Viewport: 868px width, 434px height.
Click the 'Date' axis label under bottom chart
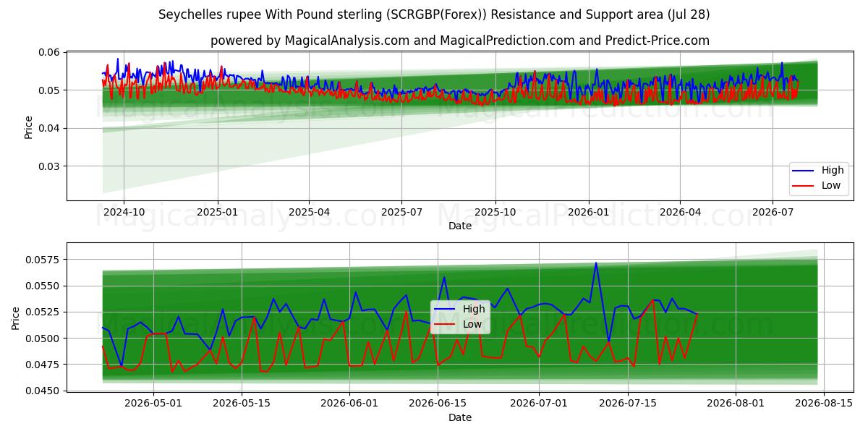click(460, 417)
